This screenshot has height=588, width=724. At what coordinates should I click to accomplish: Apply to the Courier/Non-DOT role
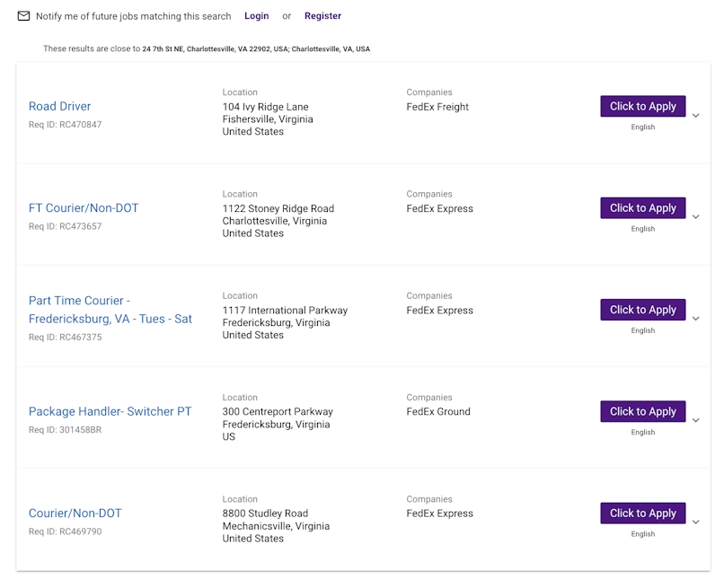pyautogui.click(x=642, y=513)
